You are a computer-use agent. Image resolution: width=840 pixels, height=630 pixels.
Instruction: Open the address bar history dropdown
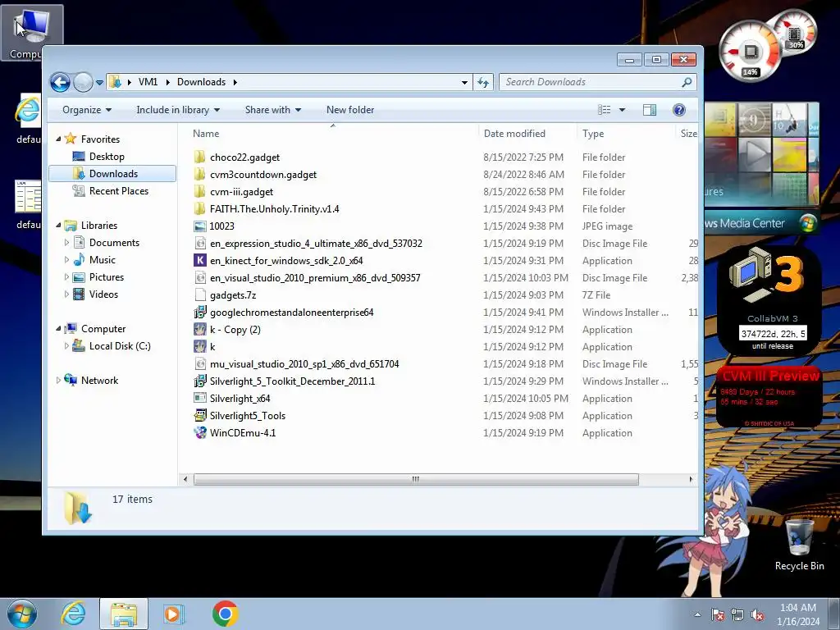pyautogui.click(x=464, y=83)
